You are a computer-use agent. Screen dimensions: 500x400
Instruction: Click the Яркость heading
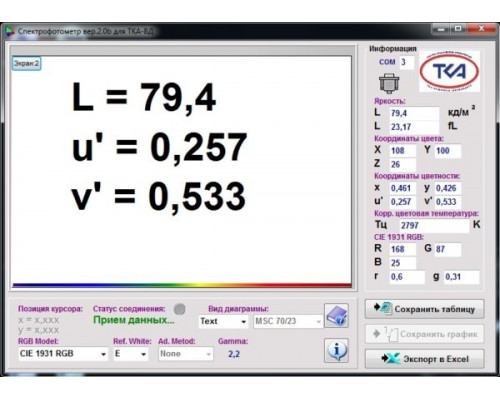(x=389, y=101)
